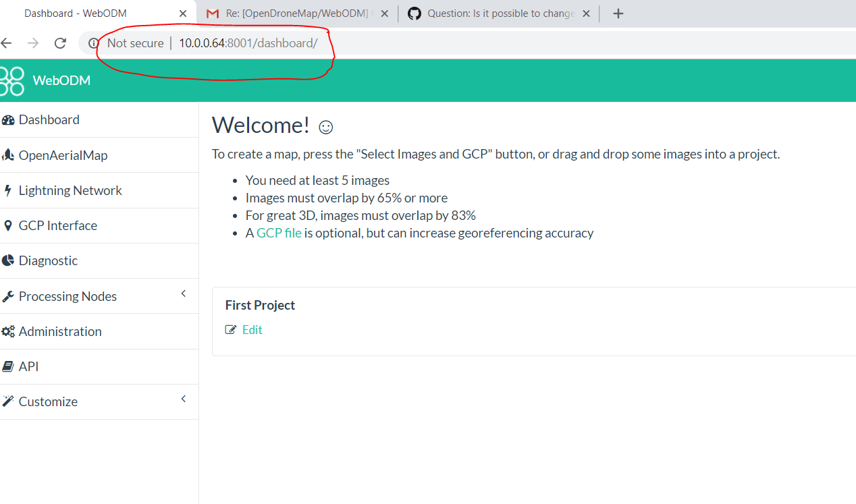Edit the First Project

click(251, 329)
